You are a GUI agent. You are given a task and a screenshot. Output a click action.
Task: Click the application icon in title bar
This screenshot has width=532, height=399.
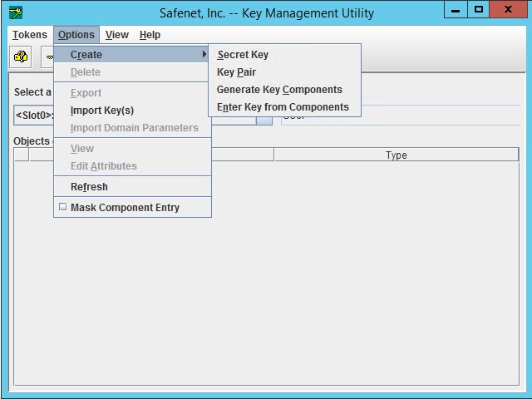pyautogui.click(x=16, y=12)
